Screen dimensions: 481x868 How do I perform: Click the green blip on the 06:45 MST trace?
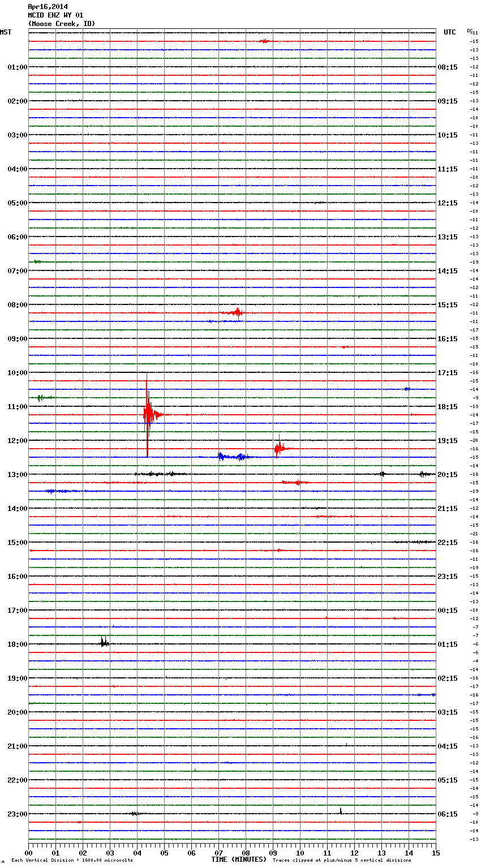coord(37,261)
